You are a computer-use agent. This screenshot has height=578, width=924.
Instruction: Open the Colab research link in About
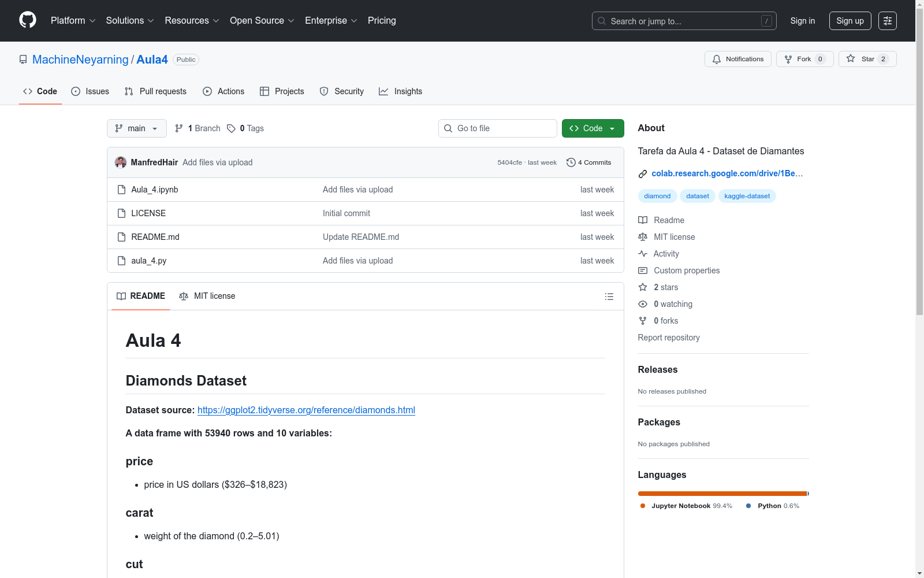tap(727, 173)
